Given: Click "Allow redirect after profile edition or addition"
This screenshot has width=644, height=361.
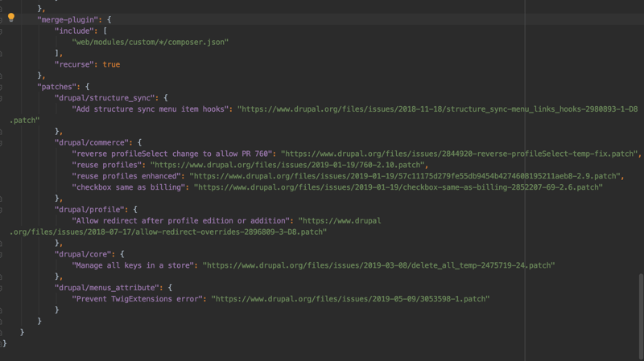Looking at the screenshot, I should pyautogui.click(x=180, y=221).
